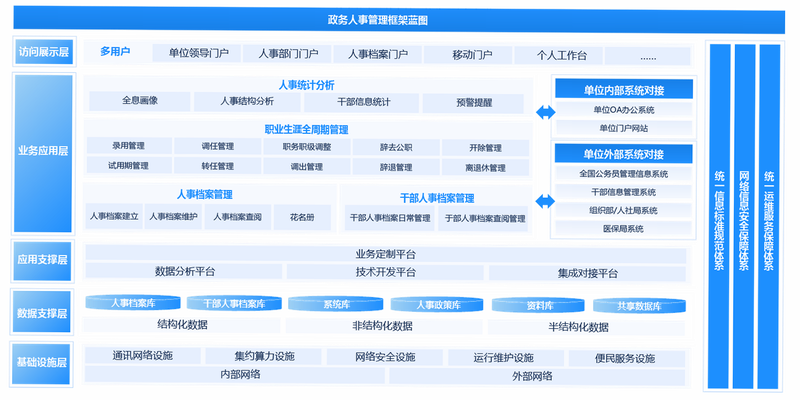This screenshot has height=400, width=800.
Task: Click the 数据分析平台 box
Action: coord(184,271)
